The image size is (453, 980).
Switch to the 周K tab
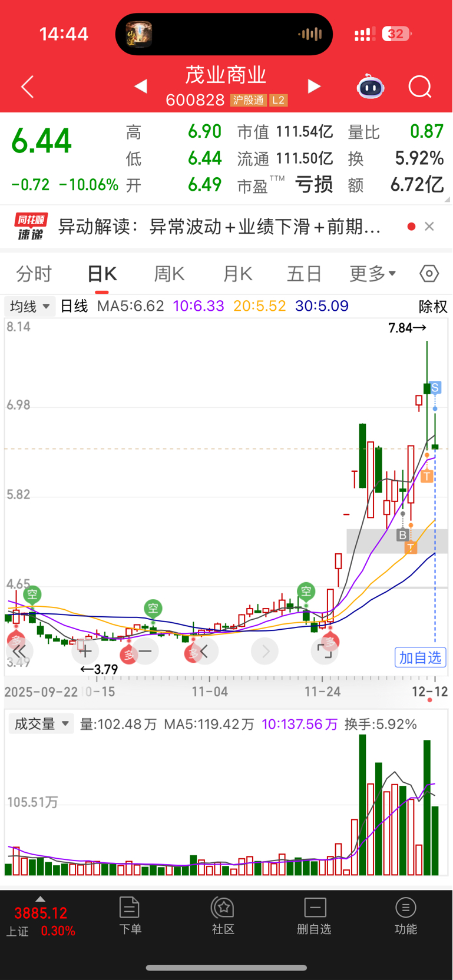click(x=170, y=274)
